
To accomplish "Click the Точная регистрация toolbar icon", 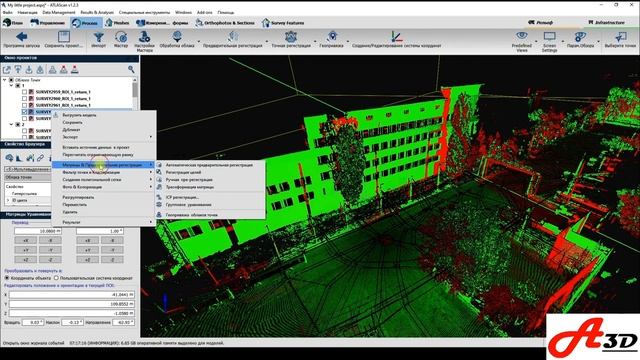I will pyautogui.click(x=291, y=37).
